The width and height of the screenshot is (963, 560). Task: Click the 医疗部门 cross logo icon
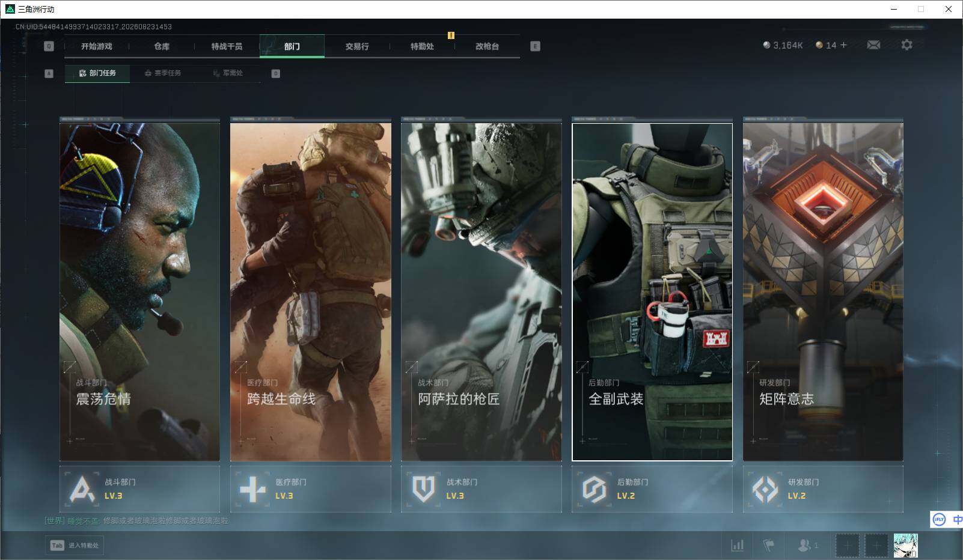[x=252, y=489]
